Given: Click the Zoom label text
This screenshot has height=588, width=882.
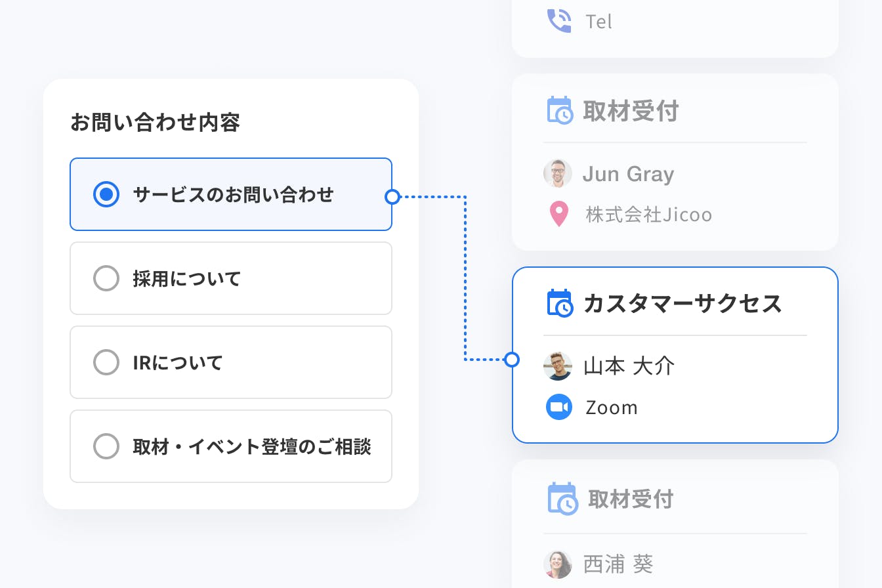Looking at the screenshot, I should 612,408.
